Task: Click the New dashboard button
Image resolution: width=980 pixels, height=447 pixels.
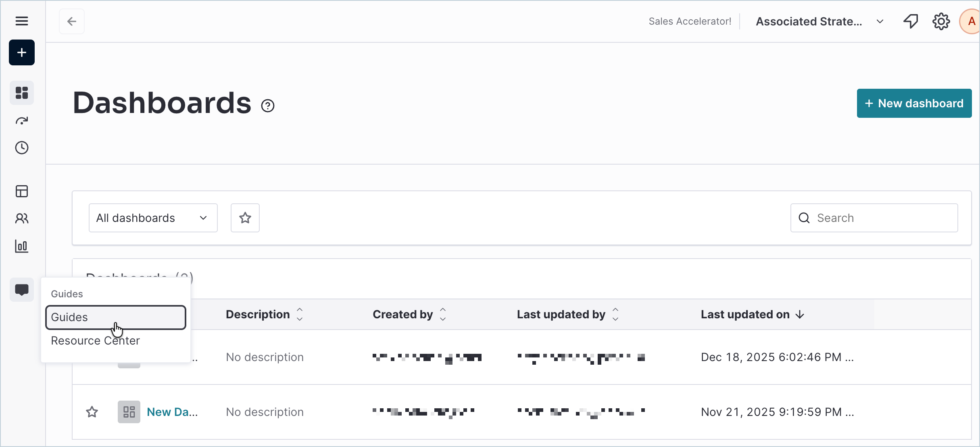Action: [x=914, y=103]
